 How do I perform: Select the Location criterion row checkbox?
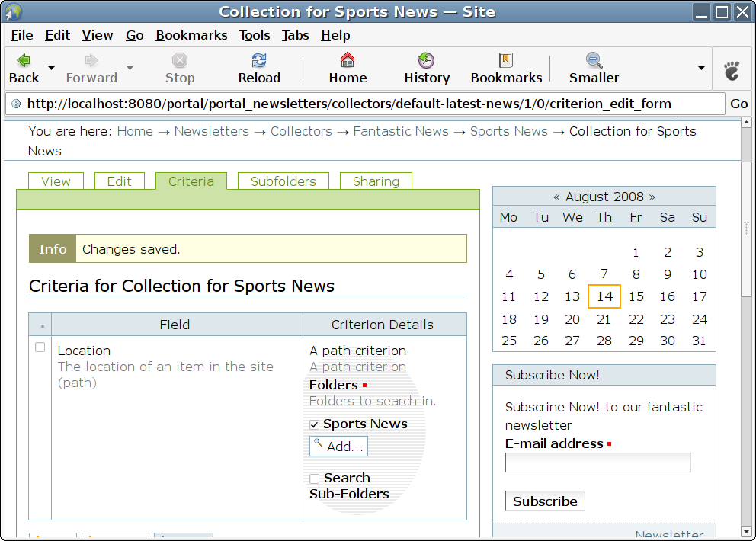pyautogui.click(x=40, y=347)
